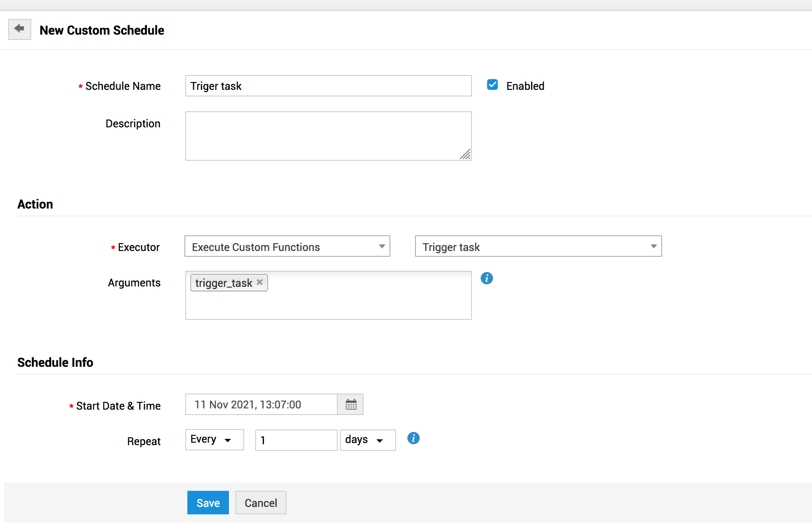This screenshot has height=530, width=812.
Task: Click the Enabled label text
Action: pyautogui.click(x=525, y=86)
